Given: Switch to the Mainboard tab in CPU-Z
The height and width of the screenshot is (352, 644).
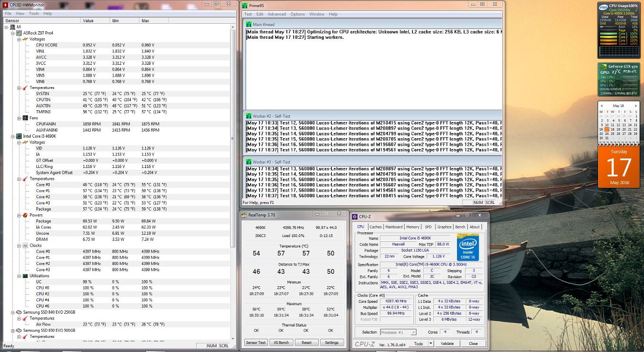Looking at the screenshot, I should [394, 227].
